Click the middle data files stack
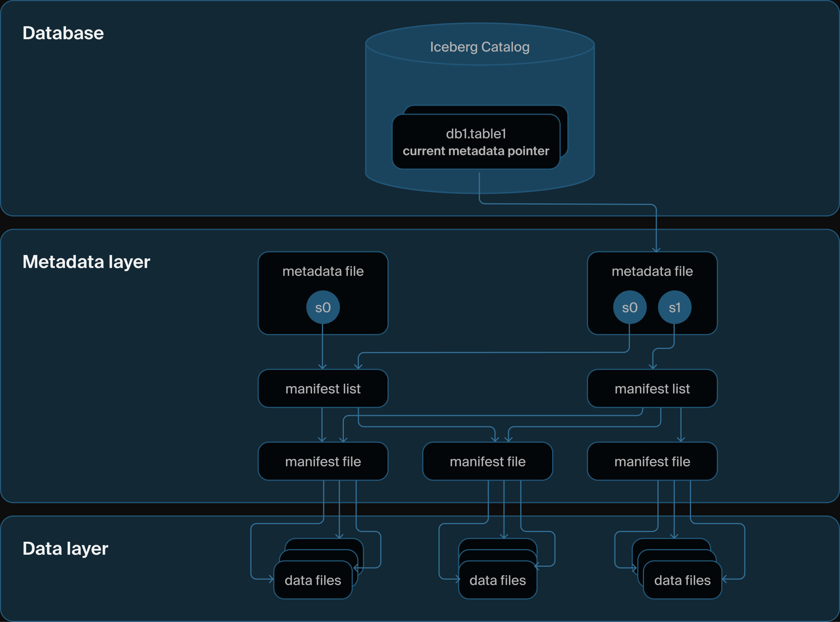Image resolution: width=840 pixels, height=622 pixels. point(498,580)
